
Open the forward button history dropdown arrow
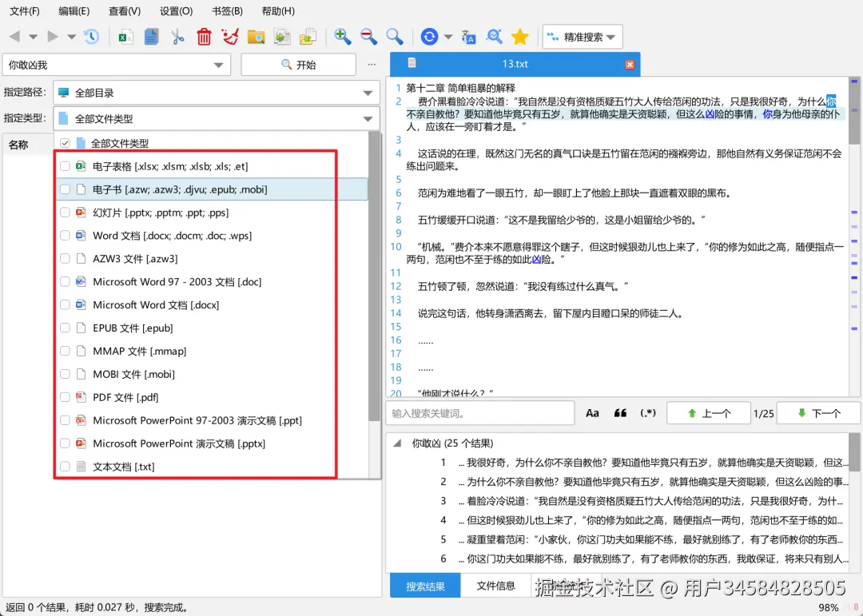tap(72, 38)
